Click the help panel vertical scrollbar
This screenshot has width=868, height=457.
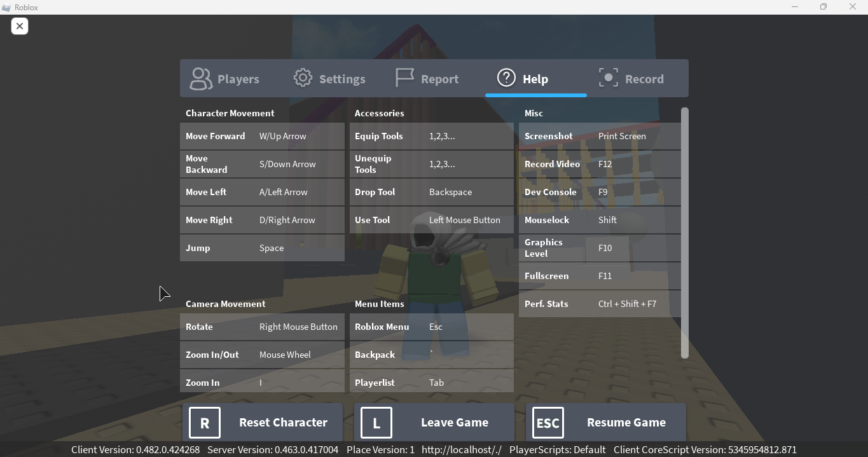point(685,233)
